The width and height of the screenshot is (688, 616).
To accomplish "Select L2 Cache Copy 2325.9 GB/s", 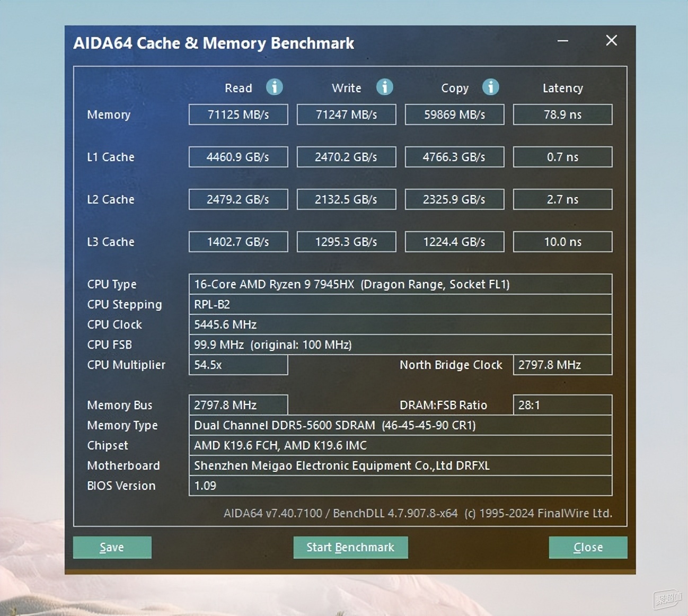I will (455, 199).
